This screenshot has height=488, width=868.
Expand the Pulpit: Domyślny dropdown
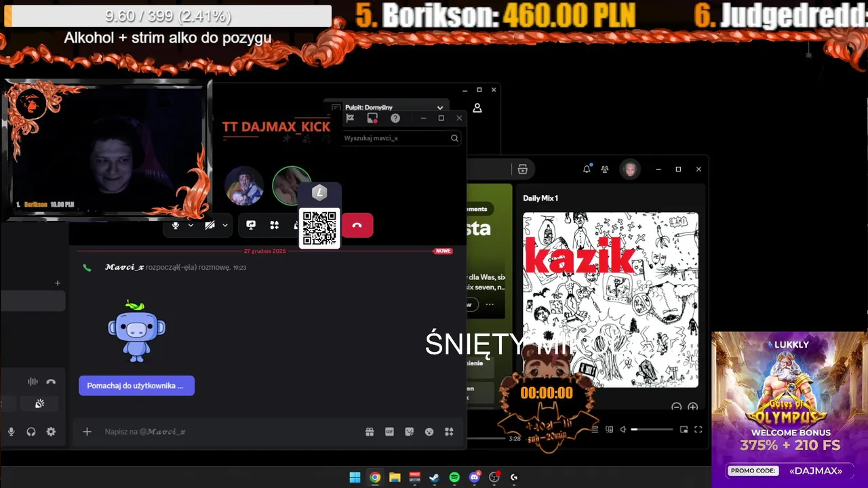[387, 108]
